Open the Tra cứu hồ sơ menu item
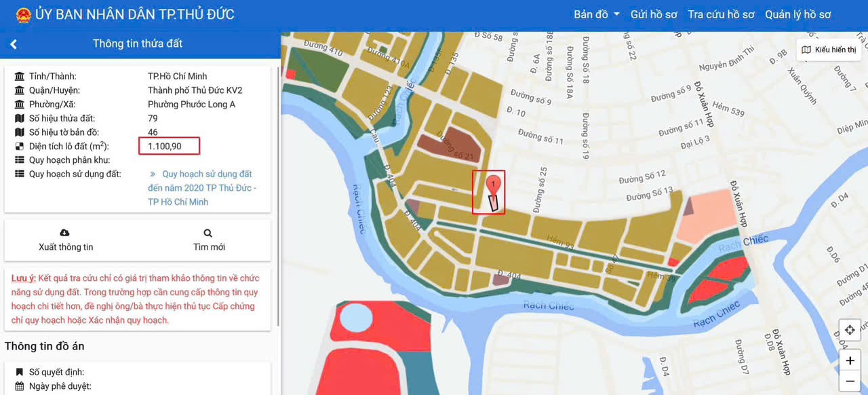 click(x=720, y=15)
